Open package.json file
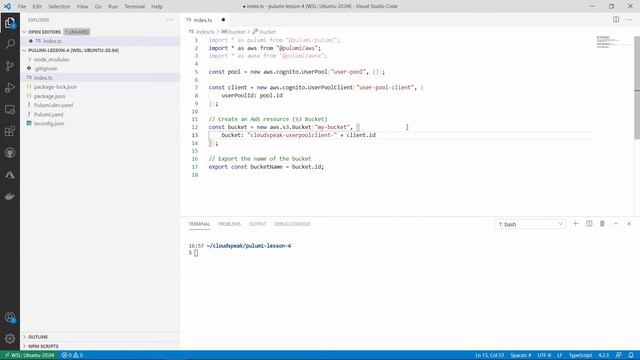The height and width of the screenshot is (360, 640). tap(49, 96)
